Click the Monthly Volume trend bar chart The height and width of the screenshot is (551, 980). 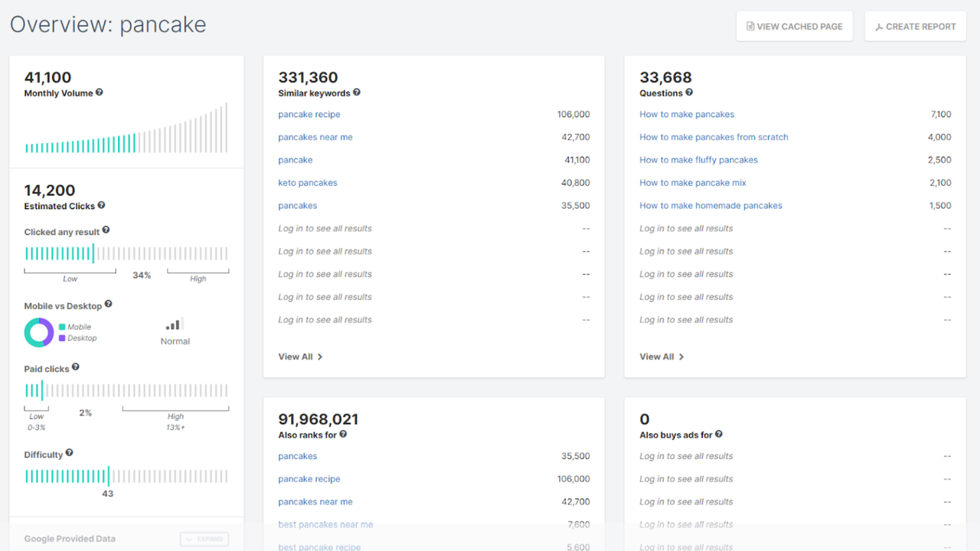tap(126, 128)
